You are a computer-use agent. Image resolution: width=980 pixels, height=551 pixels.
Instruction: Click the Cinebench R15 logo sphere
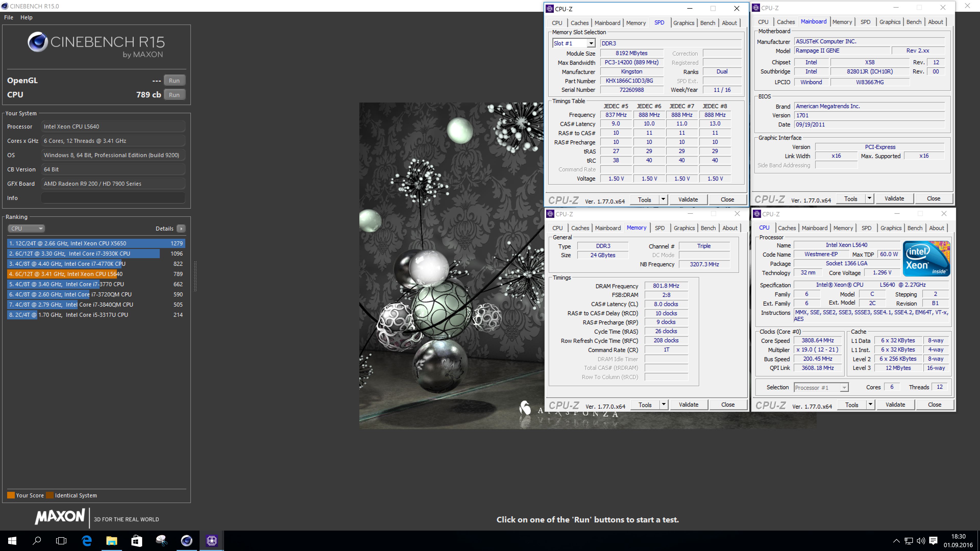(x=38, y=42)
